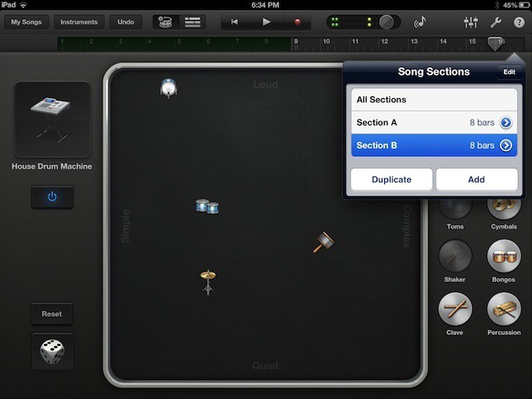
Task: Switch to the instrument view
Action: 166,22
